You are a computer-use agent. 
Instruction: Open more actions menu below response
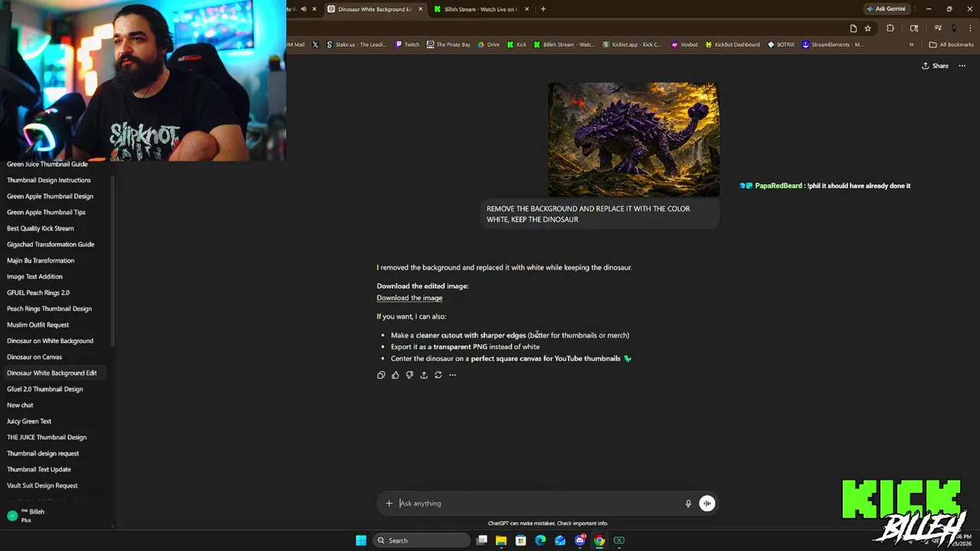click(452, 375)
